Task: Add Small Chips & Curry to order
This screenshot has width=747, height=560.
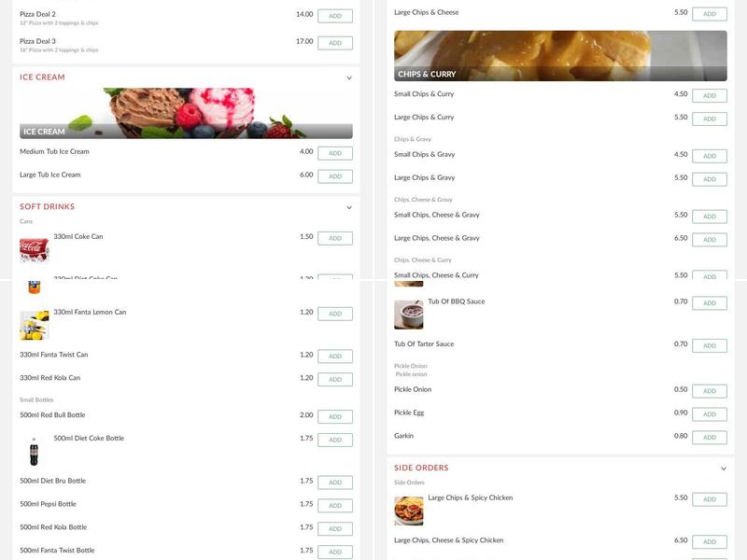Action: tap(709, 95)
